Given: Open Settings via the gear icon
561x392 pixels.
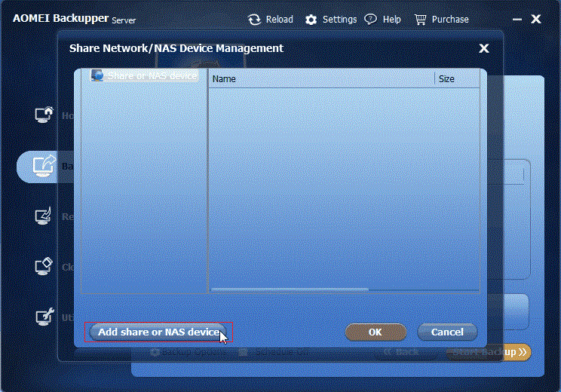Looking at the screenshot, I should (311, 20).
